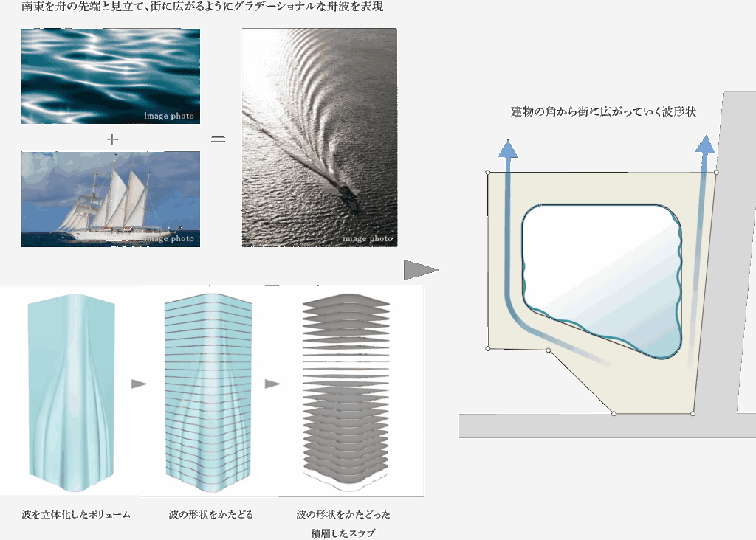The width and height of the screenshot is (756, 540).
Task: Click the caption 波の形状をかたどった
Action: tap(343, 514)
